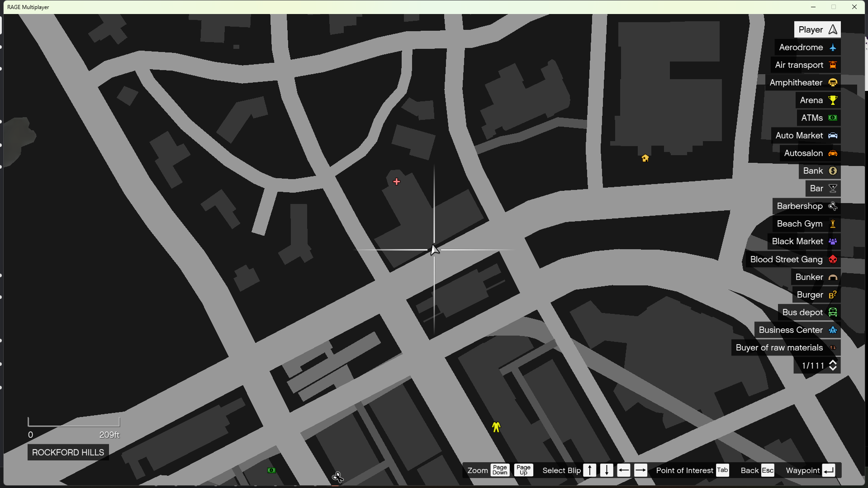Click the Bus depot bus icon

point(833,313)
